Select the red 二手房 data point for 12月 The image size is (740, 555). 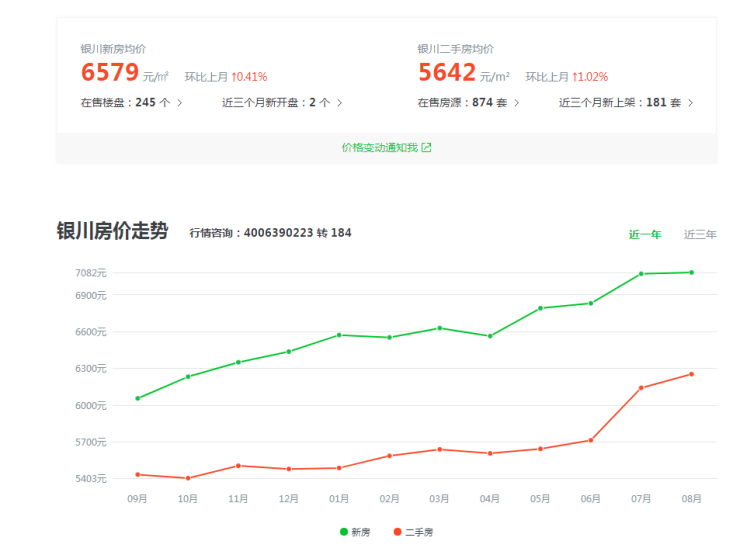tap(289, 469)
